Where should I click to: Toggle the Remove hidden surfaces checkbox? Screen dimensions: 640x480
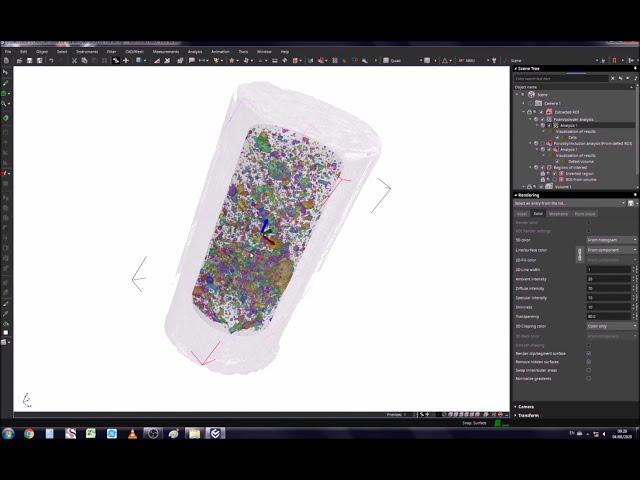point(589,362)
